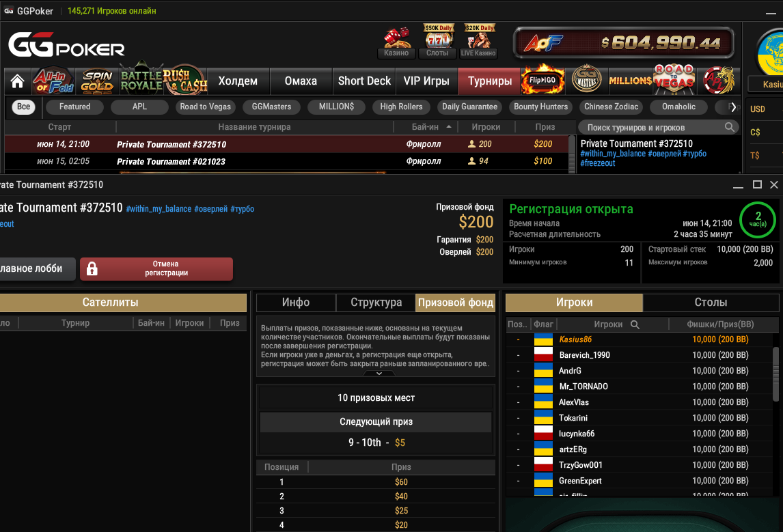Viewport: 783px width, 532px height.
Task: Enable the High Rollers filter
Action: tap(401, 107)
